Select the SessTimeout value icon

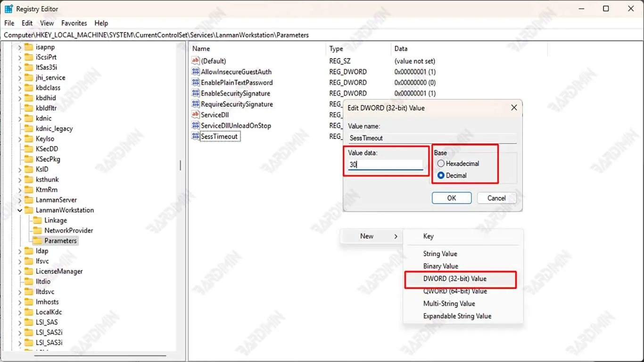point(196,136)
